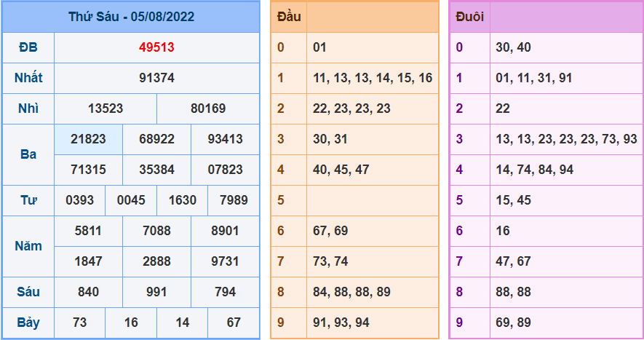The height and width of the screenshot is (340, 644).
Task: Select Ba prize number 68922
Action: [156, 139]
